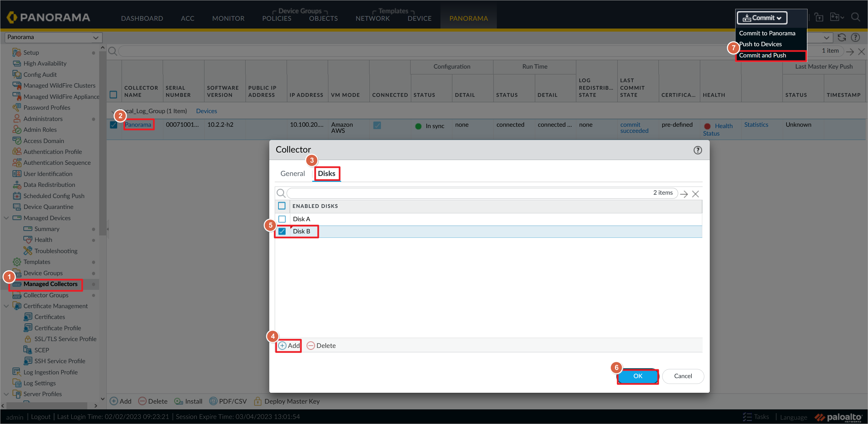Collapse the Managed Devices tree node
The width and height of the screenshot is (868, 424).
6,218
